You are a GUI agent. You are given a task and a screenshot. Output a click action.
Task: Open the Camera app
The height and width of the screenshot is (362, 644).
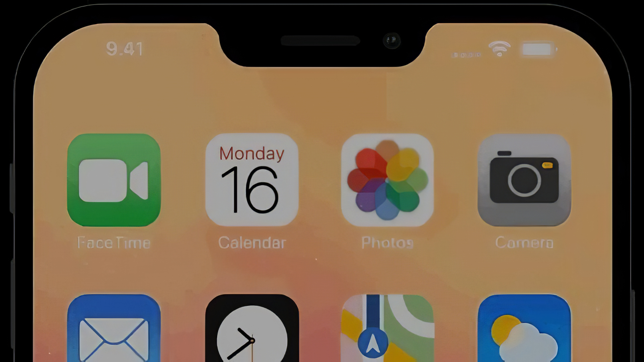(x=523, y=180)
